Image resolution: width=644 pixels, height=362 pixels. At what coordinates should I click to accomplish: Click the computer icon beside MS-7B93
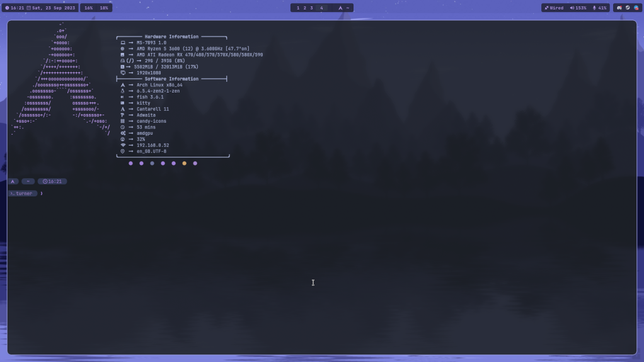[x=122, y=43]
